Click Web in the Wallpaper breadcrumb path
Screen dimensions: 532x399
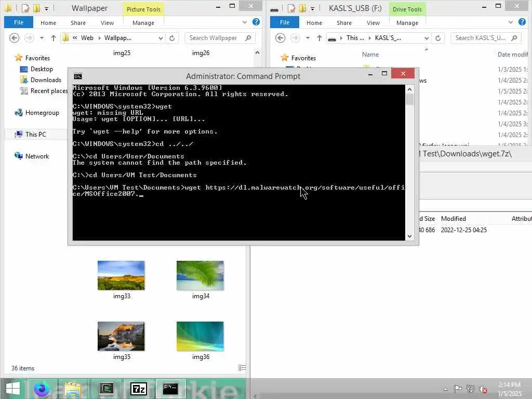(x=87, y=38)
